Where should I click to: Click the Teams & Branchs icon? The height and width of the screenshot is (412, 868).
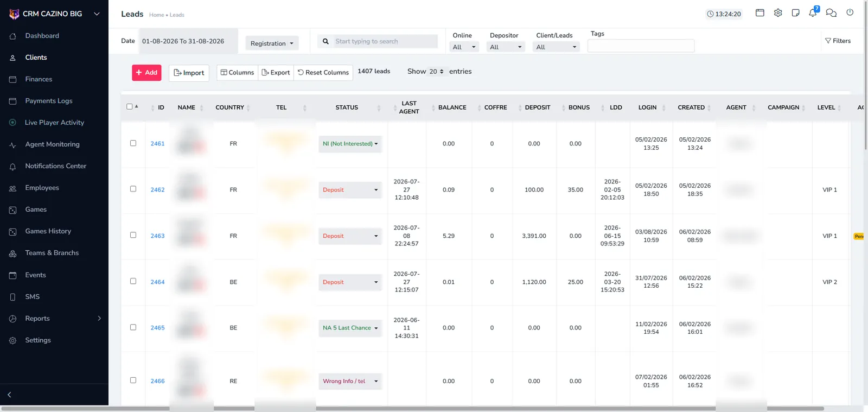[12, 253]
